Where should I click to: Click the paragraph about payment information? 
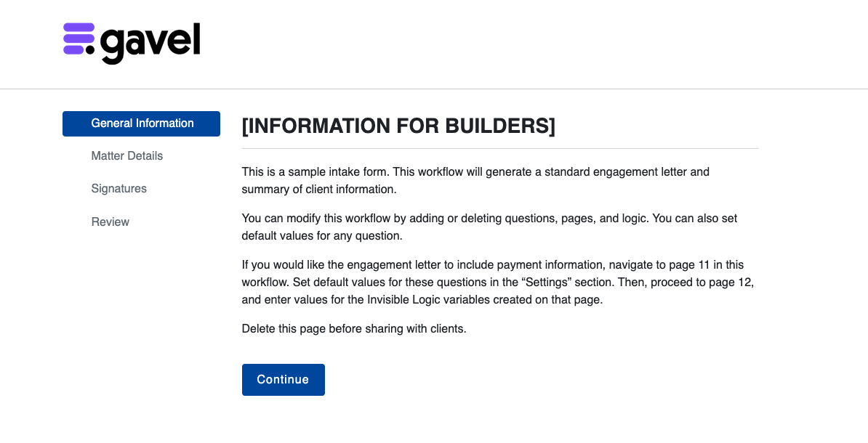point(498,282)
